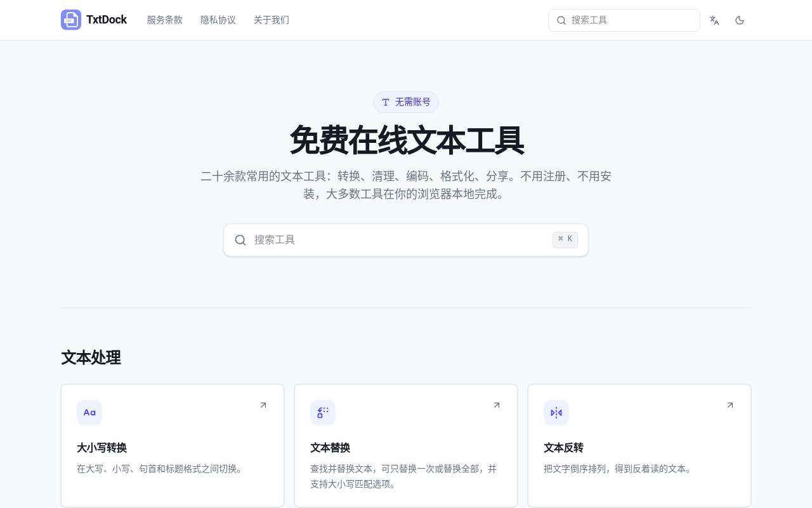Click the TxtDock logo icon

tap(71, 20)
